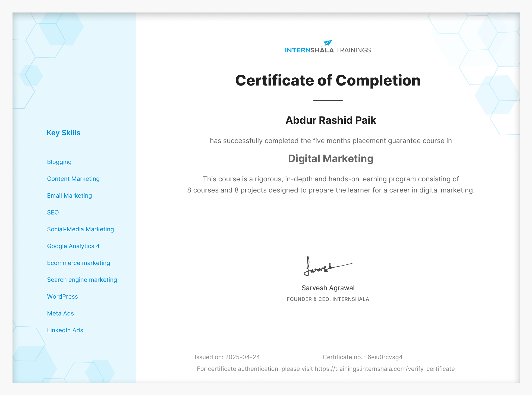Select the Google Analytics 4 skill
This screenshot has height=395, width=532.
73,246
